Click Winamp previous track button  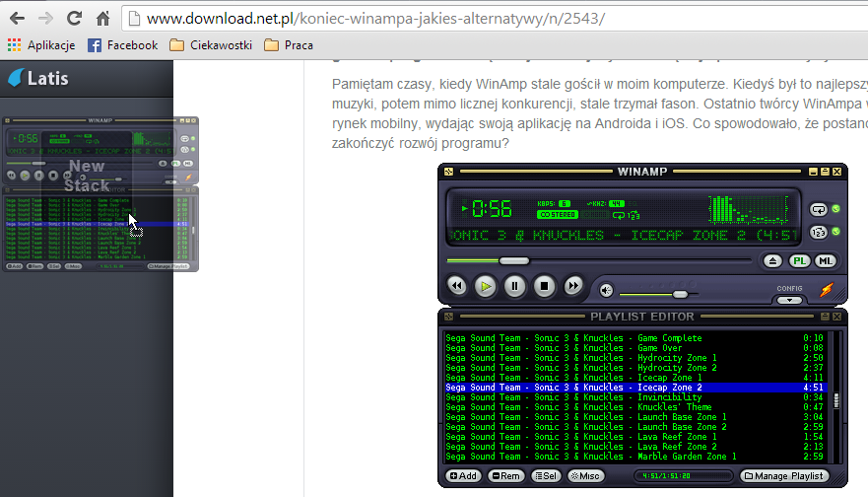point(457,286)
